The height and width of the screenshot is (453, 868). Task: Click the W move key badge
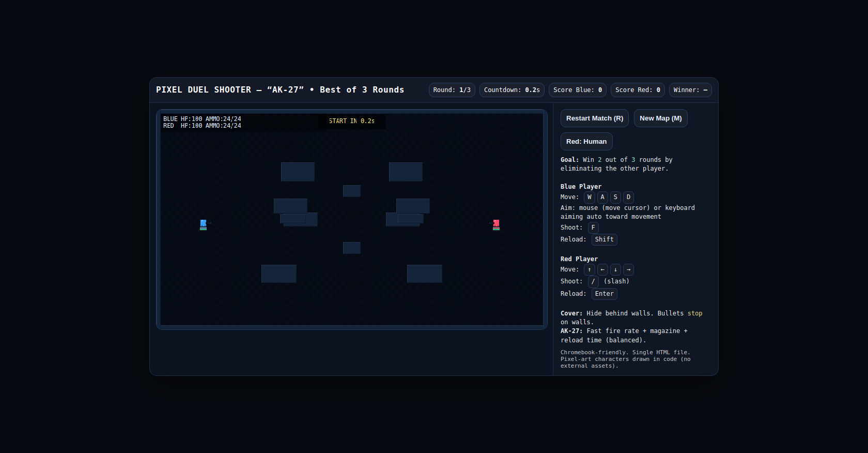(589, 197)
